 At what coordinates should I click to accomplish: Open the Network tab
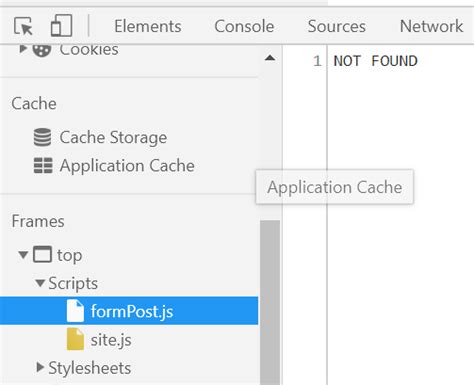pyautogui.click(x=431, y=26)
